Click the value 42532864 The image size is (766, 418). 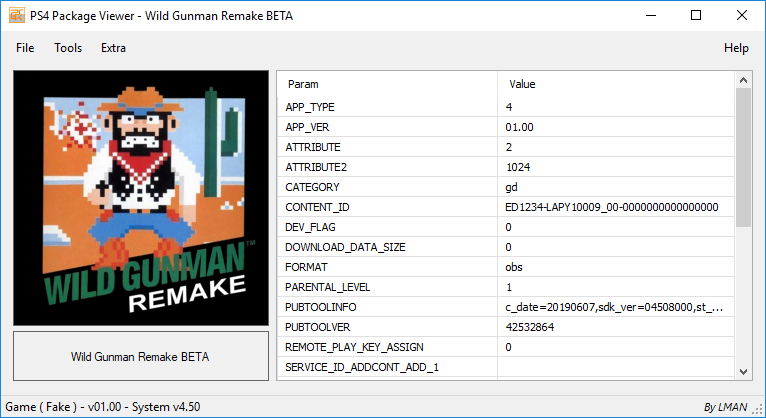pyautogui.click(x=530, y=327)
